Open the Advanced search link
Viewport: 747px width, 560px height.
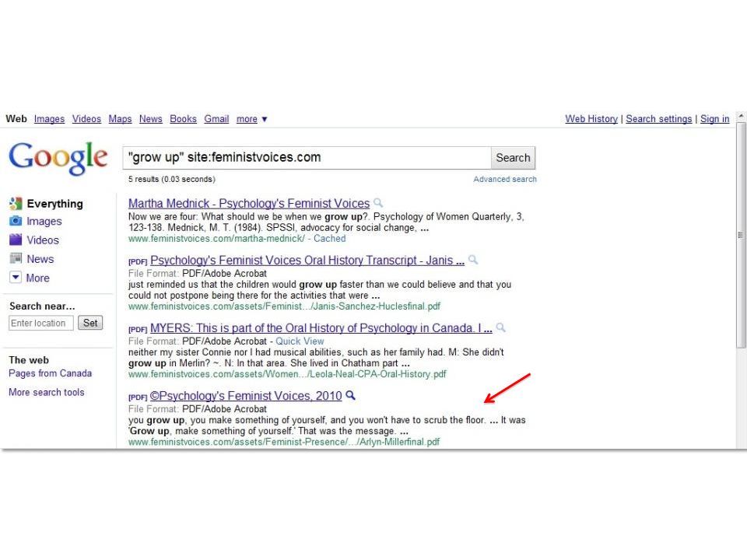coord(505,179)
